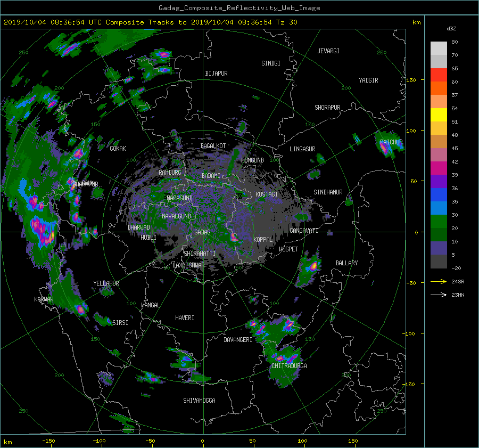Select the YADGIR label
This screenshot has width=479, height=448.
click(368, 80)
